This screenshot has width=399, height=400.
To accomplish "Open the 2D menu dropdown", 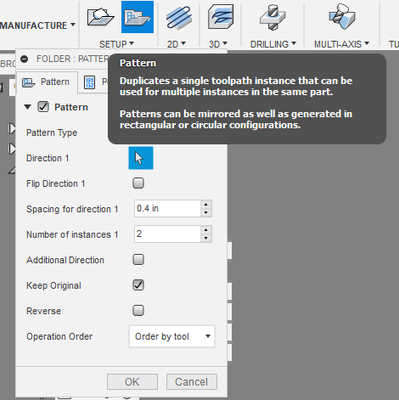I will 176,44.
